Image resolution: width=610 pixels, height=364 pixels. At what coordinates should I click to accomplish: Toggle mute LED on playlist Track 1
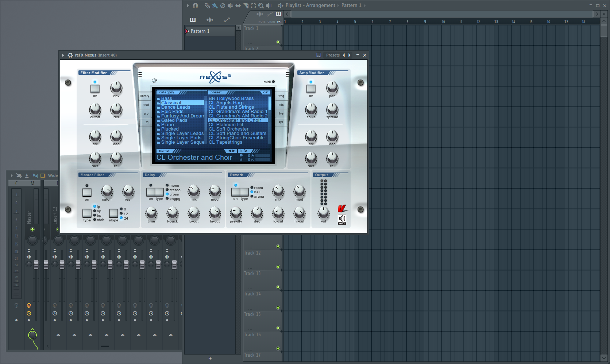pyautogui.click(x=278, y=42)
